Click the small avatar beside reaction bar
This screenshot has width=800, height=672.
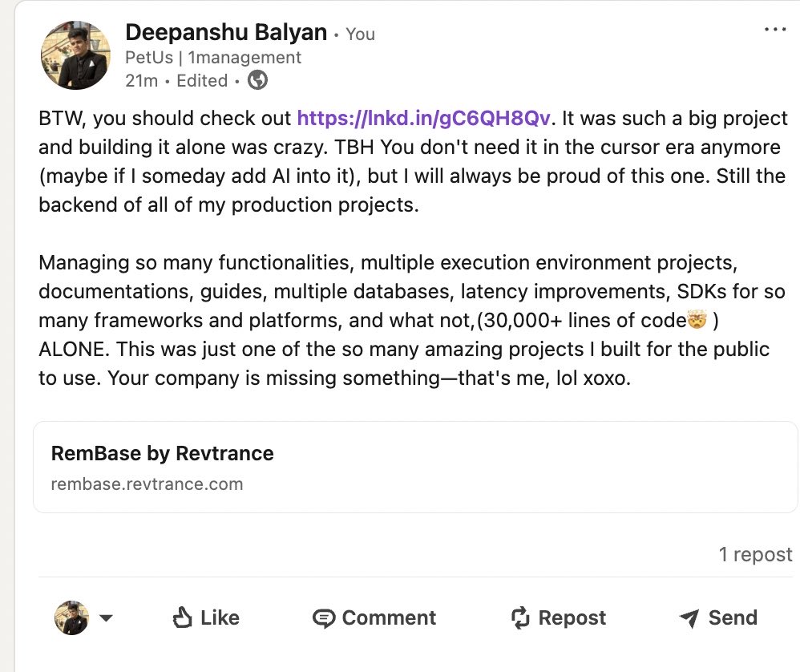point(71,617)
